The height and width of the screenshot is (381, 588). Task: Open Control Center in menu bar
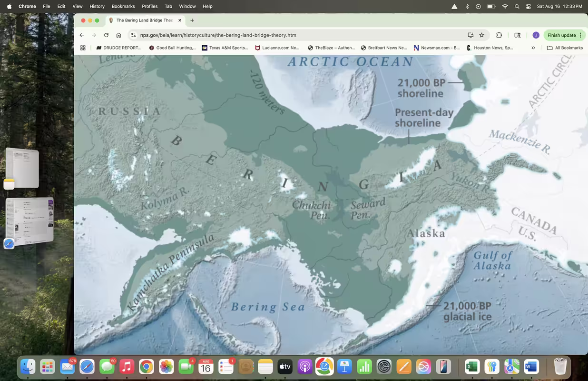click(x=529, y=6)
